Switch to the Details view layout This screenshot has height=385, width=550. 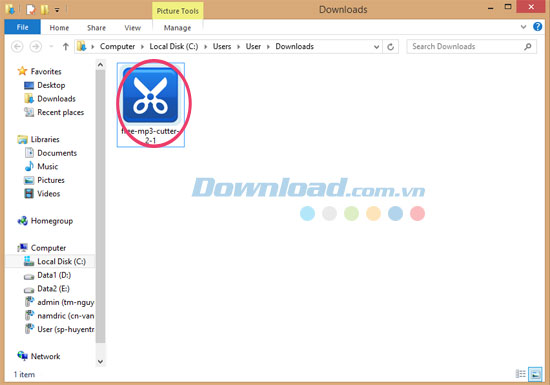[520, 374]
